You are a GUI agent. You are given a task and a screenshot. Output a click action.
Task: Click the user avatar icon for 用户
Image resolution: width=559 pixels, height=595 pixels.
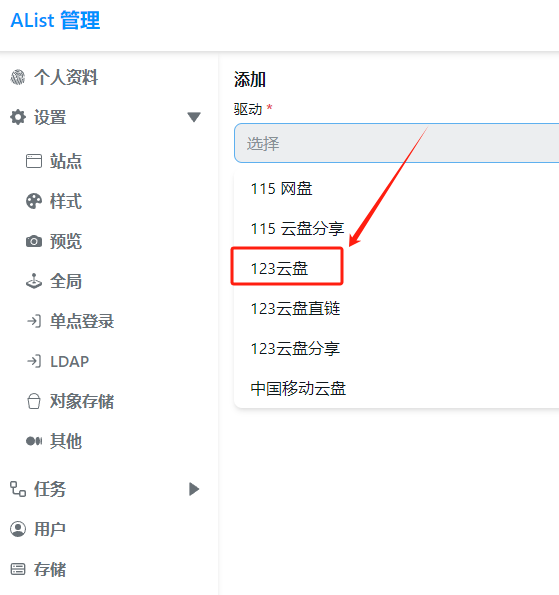[x=18, y=529]
